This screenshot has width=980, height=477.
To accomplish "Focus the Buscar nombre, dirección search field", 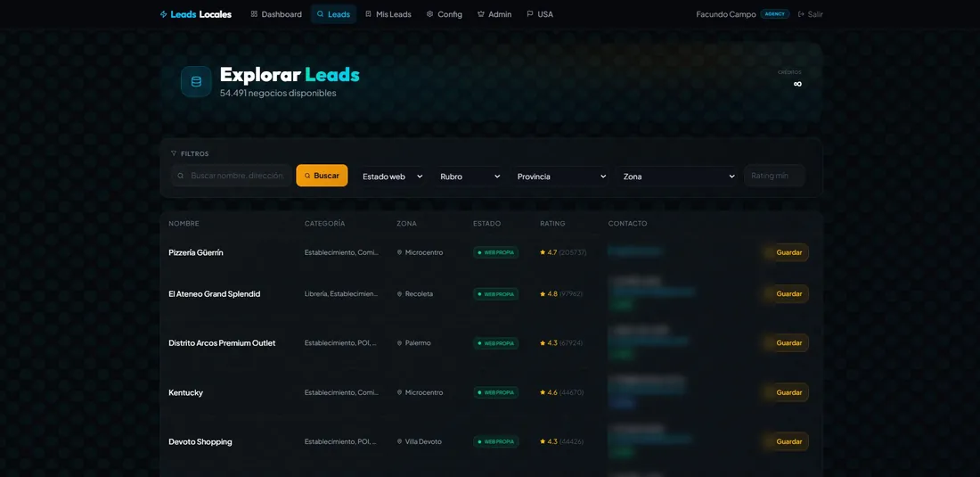I will click(x=232, y=176).
